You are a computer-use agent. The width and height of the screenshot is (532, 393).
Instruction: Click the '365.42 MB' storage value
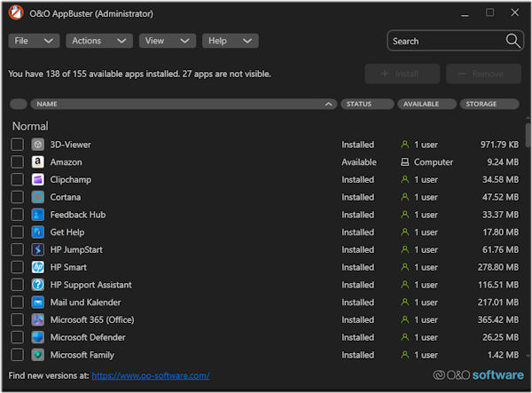498,320
